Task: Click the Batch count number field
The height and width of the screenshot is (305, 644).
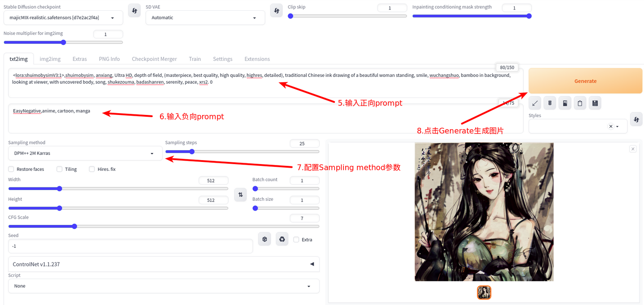Action: click(305, 181)
